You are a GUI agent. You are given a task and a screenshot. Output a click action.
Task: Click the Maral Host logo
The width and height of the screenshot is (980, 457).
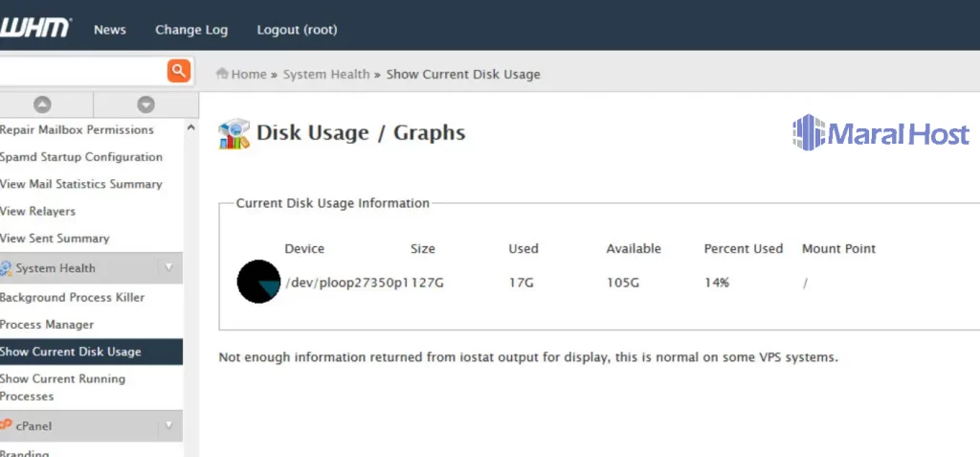880,134
